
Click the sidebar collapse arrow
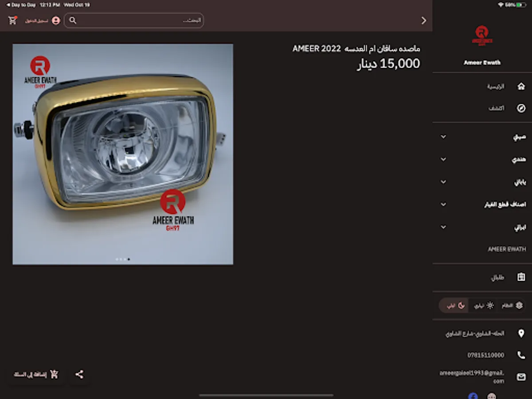pos(424,20)
